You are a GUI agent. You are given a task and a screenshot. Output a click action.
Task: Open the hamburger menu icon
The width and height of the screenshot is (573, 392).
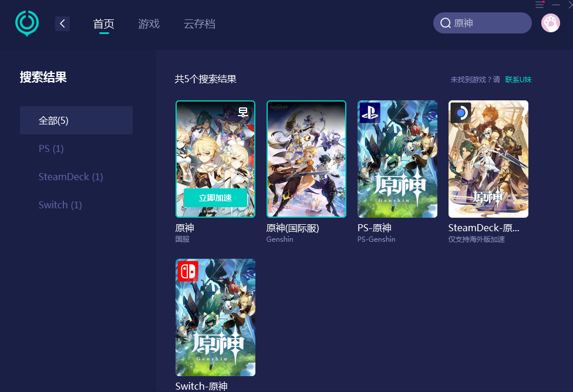pyautogui.click(x=540, y=4)
